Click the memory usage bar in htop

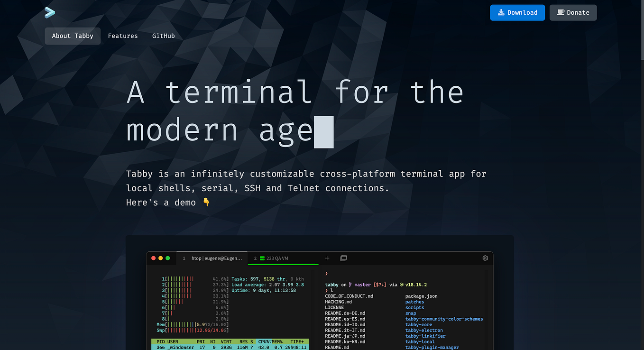(x=183, y=324)
